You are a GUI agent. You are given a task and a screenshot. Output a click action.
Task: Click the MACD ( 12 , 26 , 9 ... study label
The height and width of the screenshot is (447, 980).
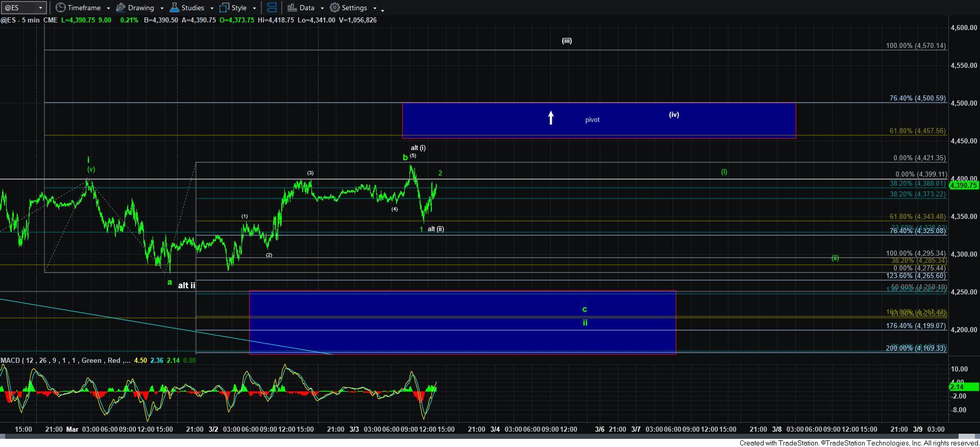coord(65,360)
